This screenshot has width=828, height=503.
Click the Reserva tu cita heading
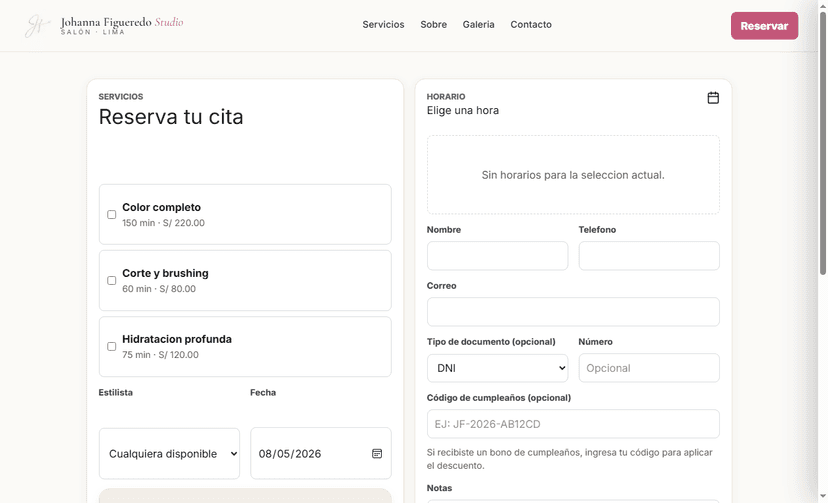point(171,117)
